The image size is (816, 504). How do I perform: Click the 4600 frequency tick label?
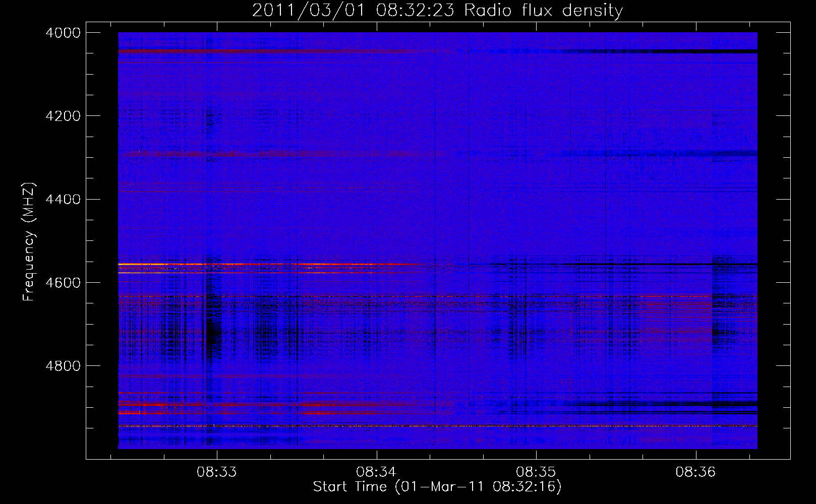coord(63,283)
